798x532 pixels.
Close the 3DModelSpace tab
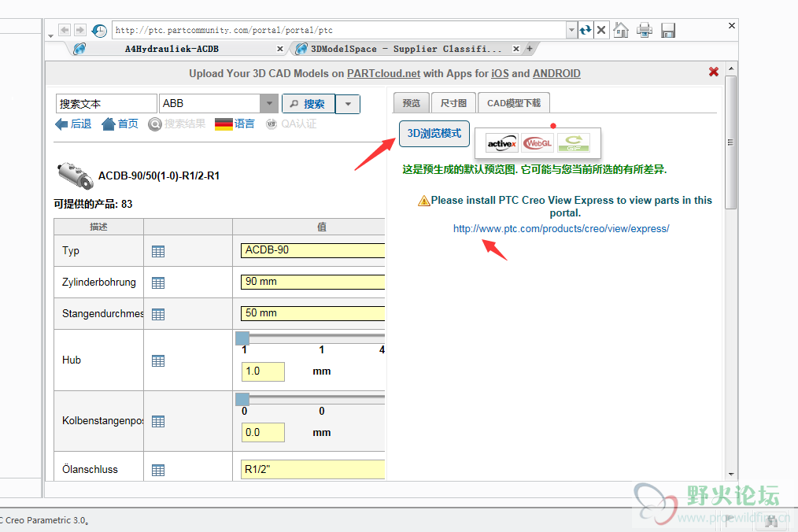coord(516,49)
